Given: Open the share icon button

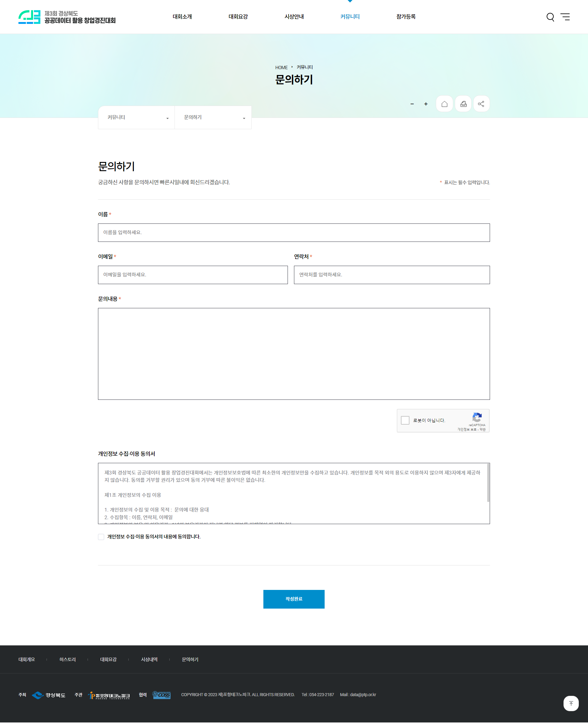Looking at the screenshot, I should (481, 104).
